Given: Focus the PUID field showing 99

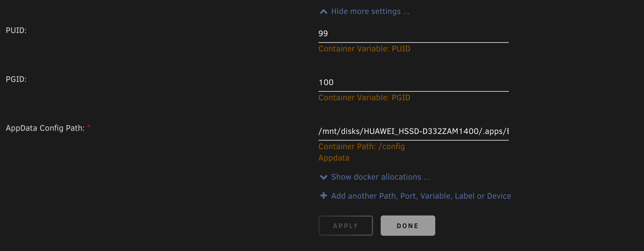Looking at the screenshot, I should [x=413, y=34].
